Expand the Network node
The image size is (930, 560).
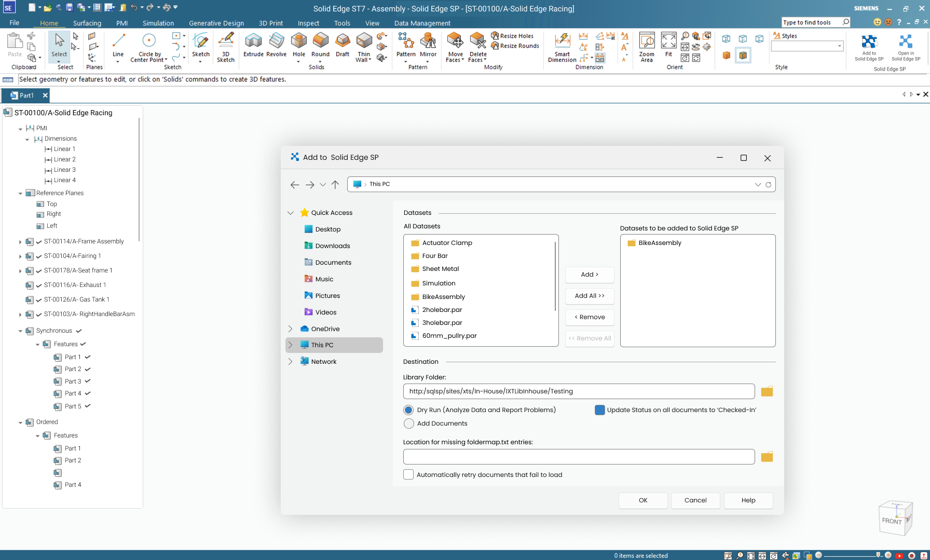coord(290,361)
